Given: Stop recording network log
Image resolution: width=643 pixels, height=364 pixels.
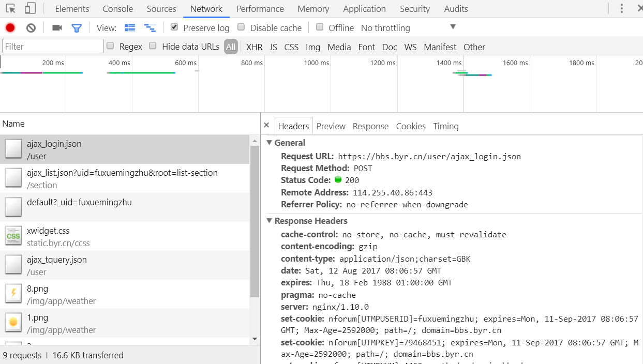Looking at the screenshot, I should point(10,28).
